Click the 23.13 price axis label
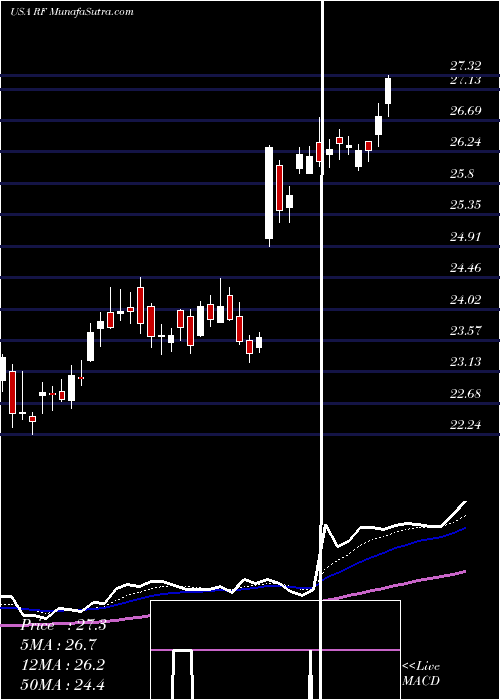The image size is (500, 700). pyautogui.click(x=465, y=362)
